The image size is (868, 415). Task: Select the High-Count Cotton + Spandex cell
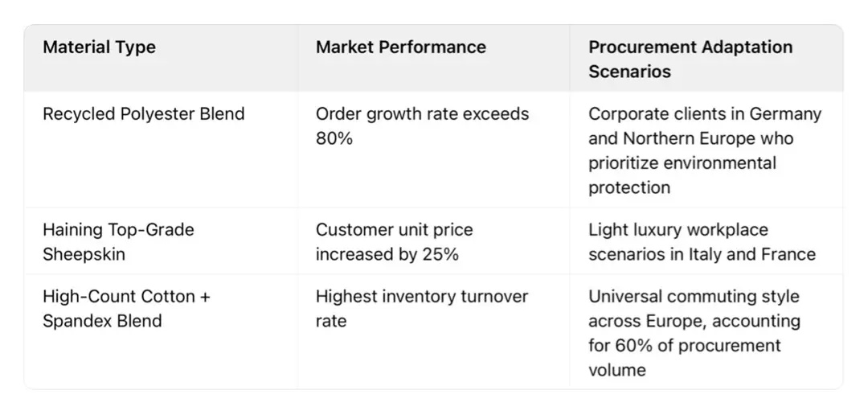126,308
